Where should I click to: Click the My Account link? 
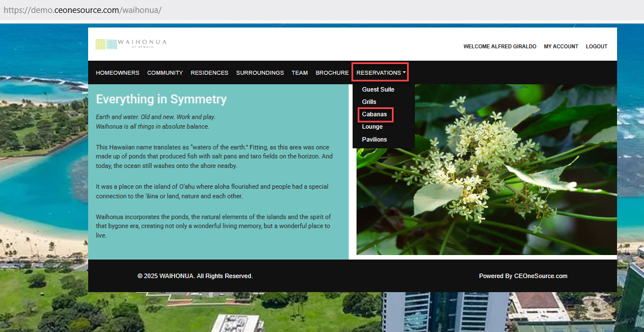[561, 47]
